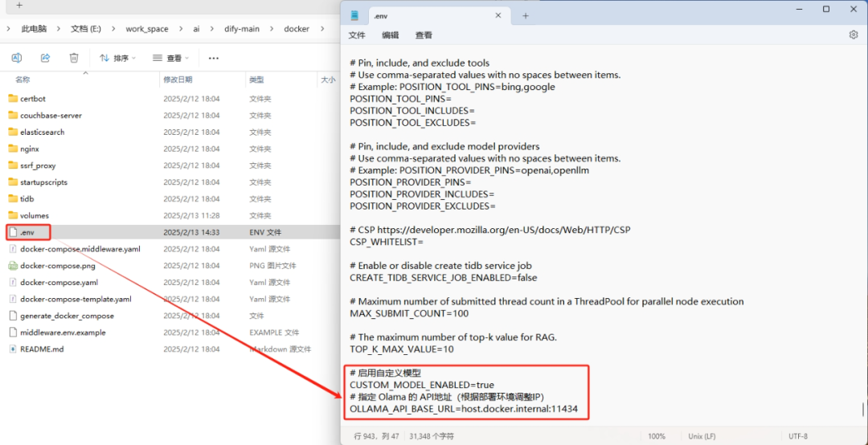Select the nginx folder
868x445 pixels.
(30, 149)
